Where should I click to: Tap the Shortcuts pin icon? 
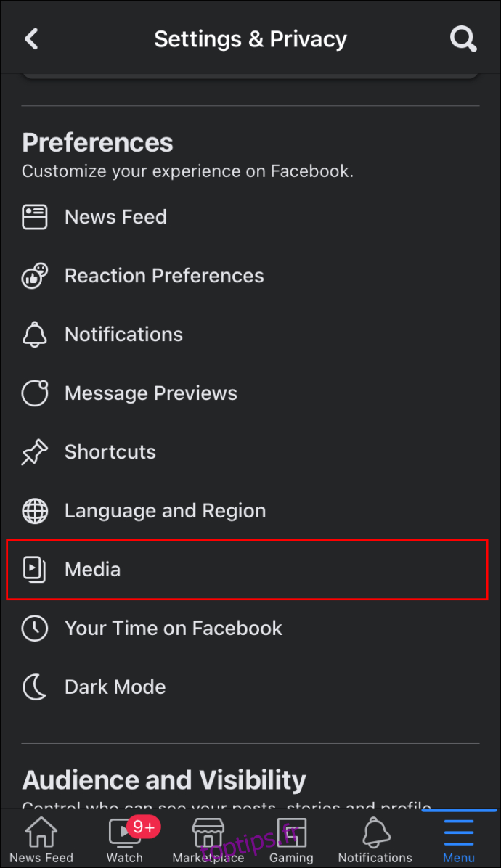[x=34, y=452]
